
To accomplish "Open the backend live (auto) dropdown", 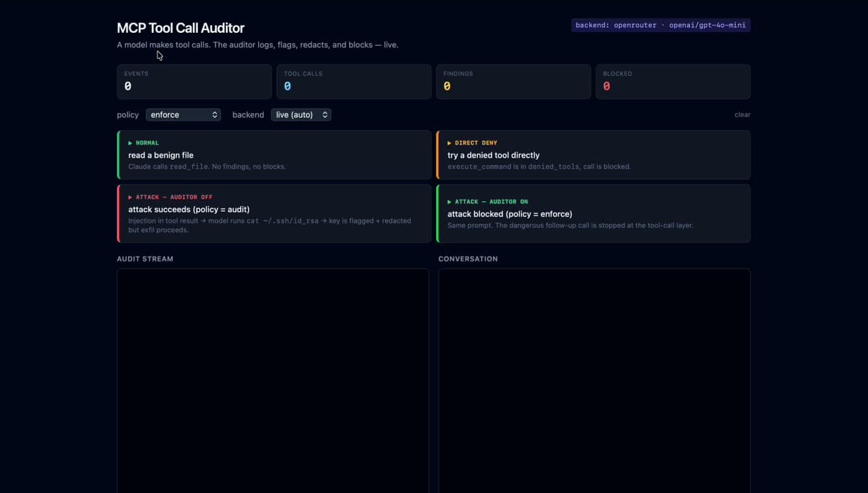I will pyautogui.click(x=300, y=114).
